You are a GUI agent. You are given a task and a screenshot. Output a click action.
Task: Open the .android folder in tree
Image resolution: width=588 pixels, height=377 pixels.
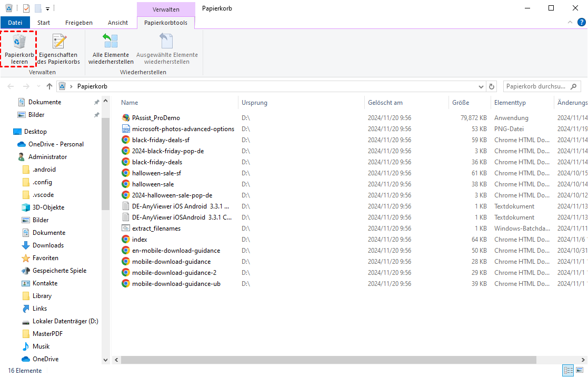pos(44,170)
